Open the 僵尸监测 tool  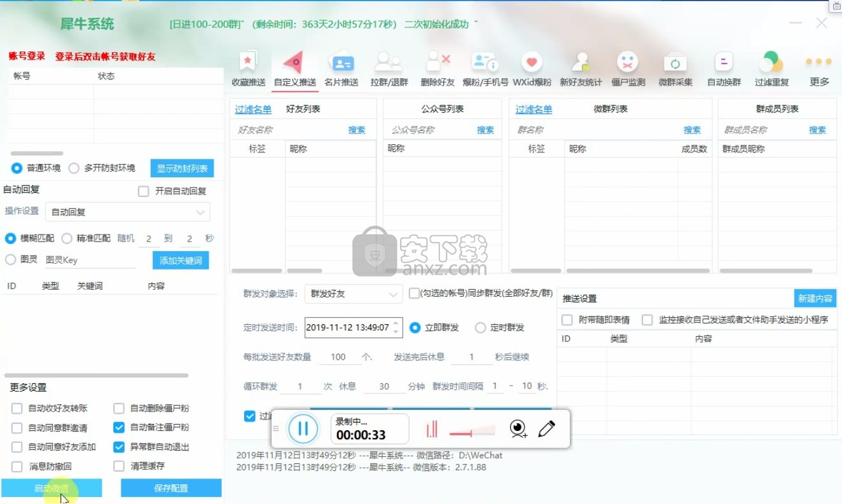pyautogui.click(x=628, y=69)
